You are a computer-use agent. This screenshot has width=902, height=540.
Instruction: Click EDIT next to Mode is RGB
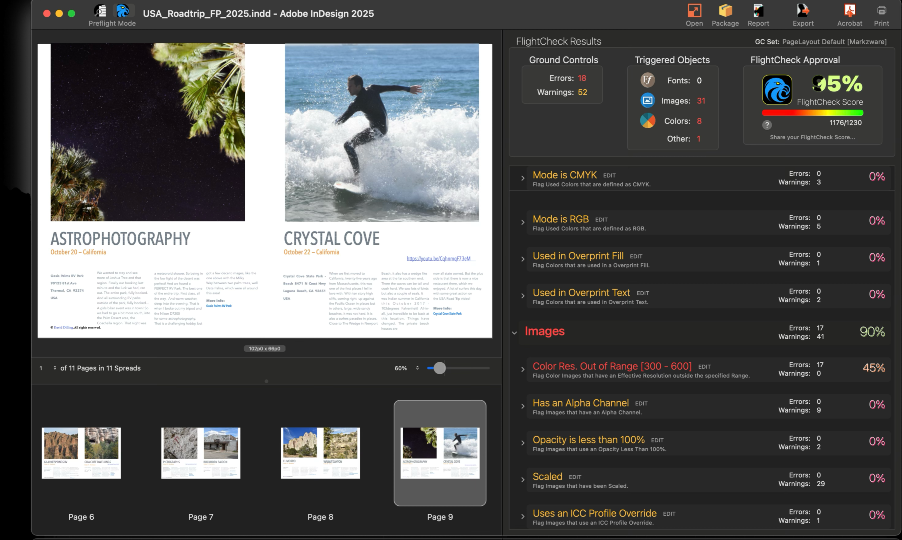pyautogui.click(x=601, y=218)
